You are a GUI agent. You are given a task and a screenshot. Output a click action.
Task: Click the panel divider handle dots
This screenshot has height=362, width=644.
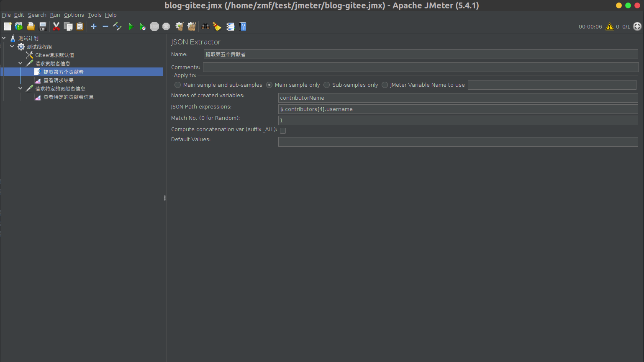[x=165, y=198]
